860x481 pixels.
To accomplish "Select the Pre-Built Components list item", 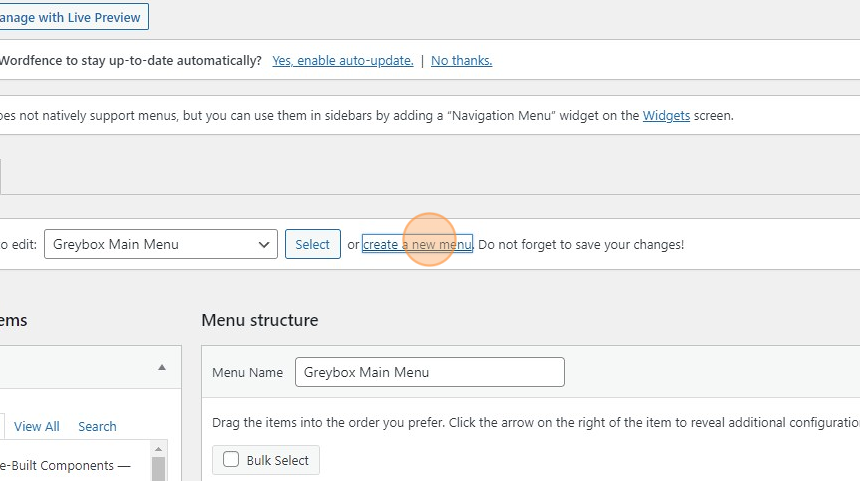I will [x=65, y=466].
